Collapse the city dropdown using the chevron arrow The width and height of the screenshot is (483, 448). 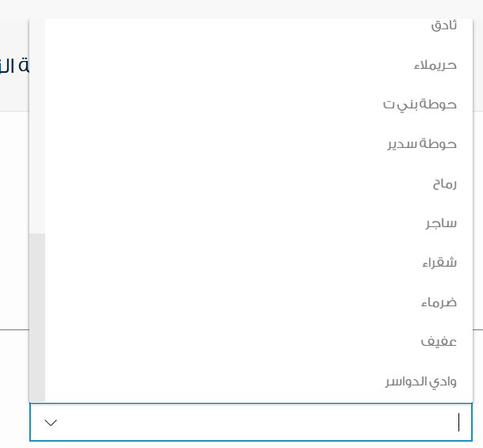coord(51,423)
